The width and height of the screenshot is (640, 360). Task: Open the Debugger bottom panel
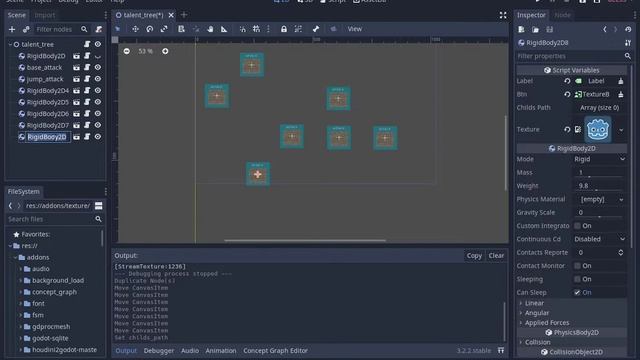(159, 351)
